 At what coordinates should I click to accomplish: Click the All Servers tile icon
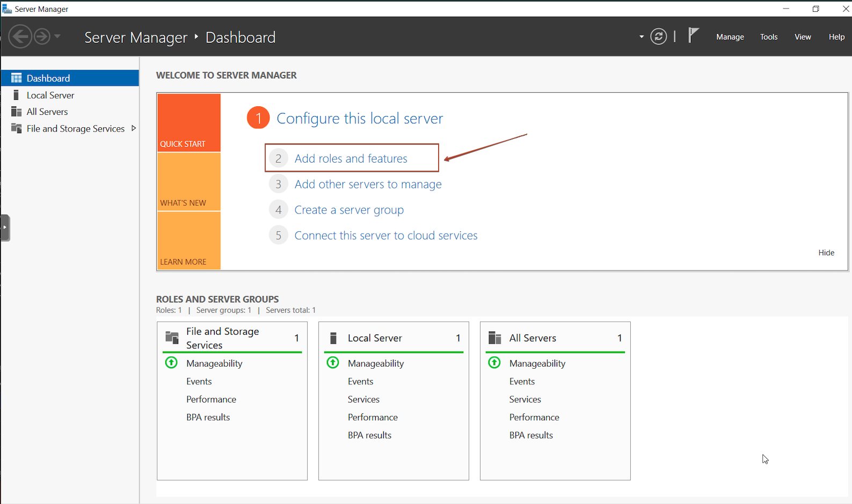point(494,338)
